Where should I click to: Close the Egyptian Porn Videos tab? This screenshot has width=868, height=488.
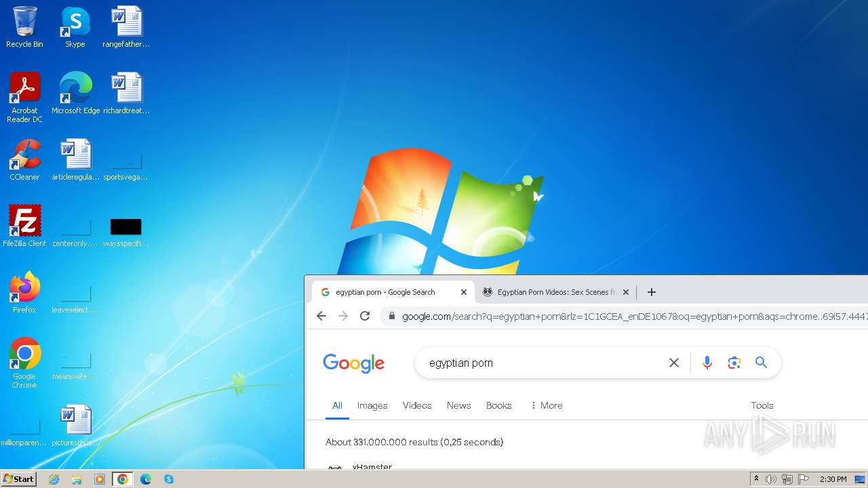(x=626, y=292)
